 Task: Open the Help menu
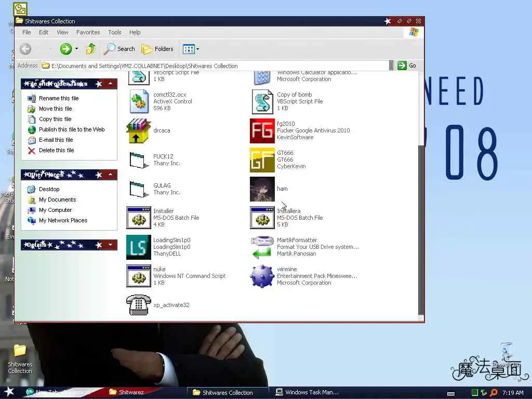[x=135, y=32]
